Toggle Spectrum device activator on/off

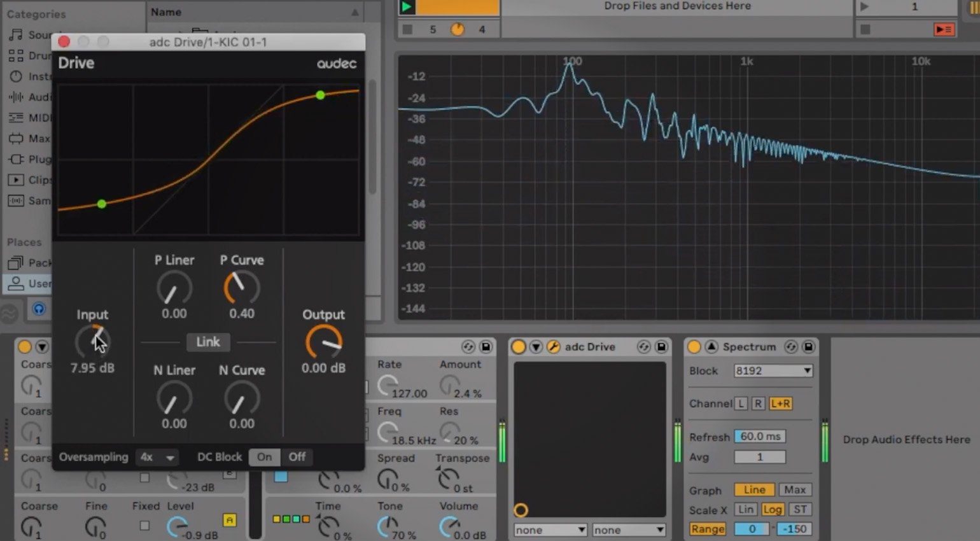[x=694, y=347]
